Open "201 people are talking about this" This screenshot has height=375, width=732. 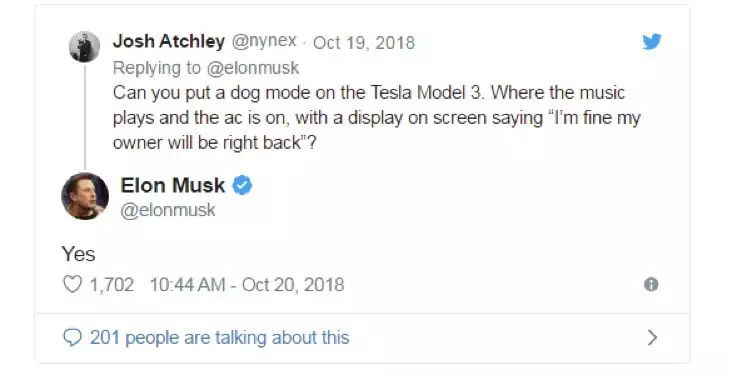click(x=219, y=337)
